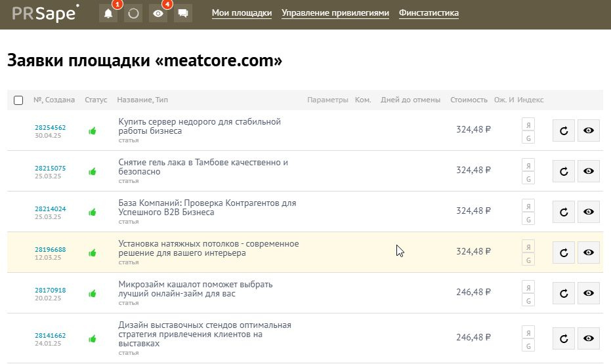Open the Мои площадки menu
Viewport: 611px width, 364px height.
tap(242, 13)
